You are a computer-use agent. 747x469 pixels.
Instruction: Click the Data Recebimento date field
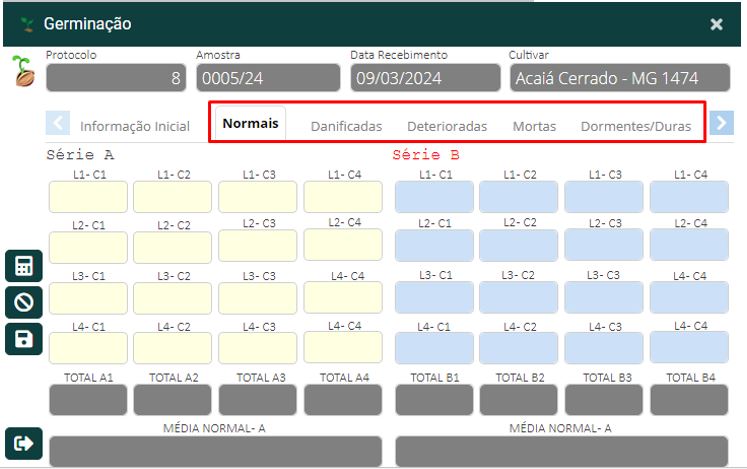pos(425,78)
